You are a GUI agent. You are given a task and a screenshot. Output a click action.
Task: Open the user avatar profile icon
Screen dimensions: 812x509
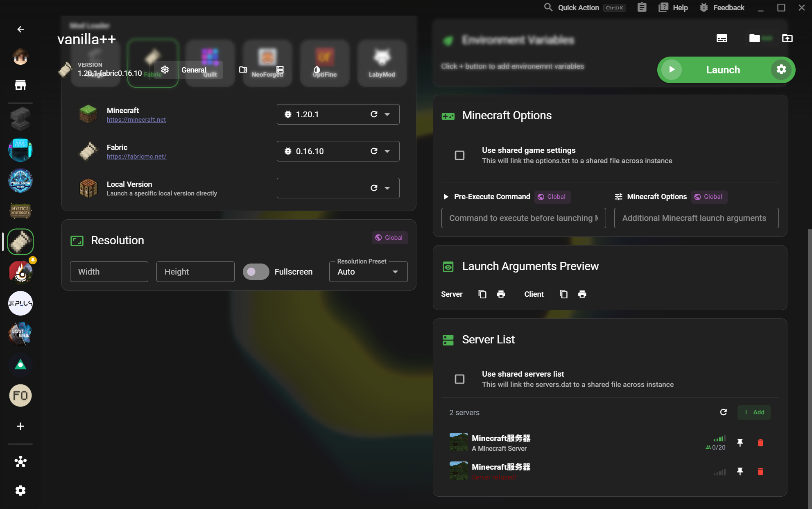[x=20, y=57]
